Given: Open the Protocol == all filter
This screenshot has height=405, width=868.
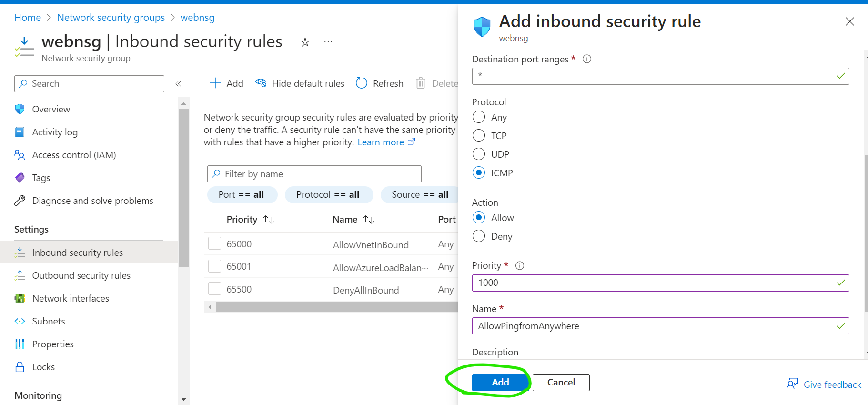Looking at the screenshot, I should [x=329, y=194].
